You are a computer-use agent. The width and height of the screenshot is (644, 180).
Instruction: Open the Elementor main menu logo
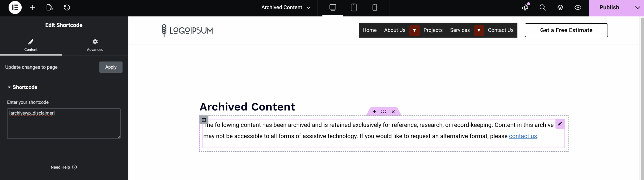15,8
